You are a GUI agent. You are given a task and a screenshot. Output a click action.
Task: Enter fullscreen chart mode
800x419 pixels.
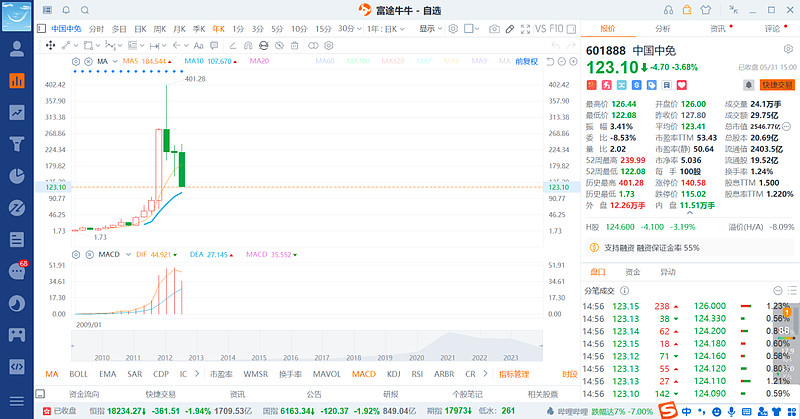525,29
